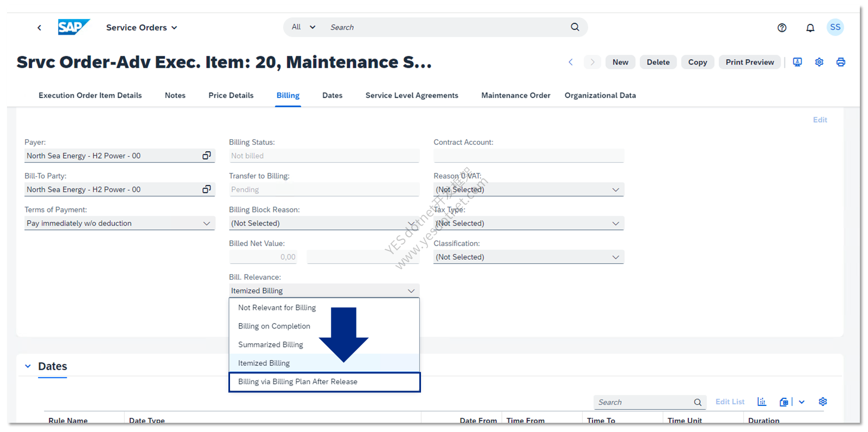Click the Print Preview button
Screen dimensions: 868x432
click(750, 62)
